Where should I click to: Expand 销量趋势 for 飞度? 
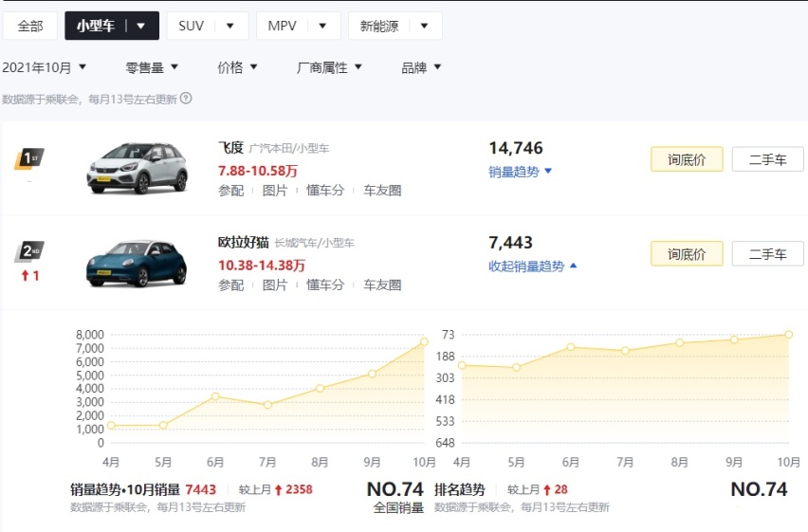520,172
